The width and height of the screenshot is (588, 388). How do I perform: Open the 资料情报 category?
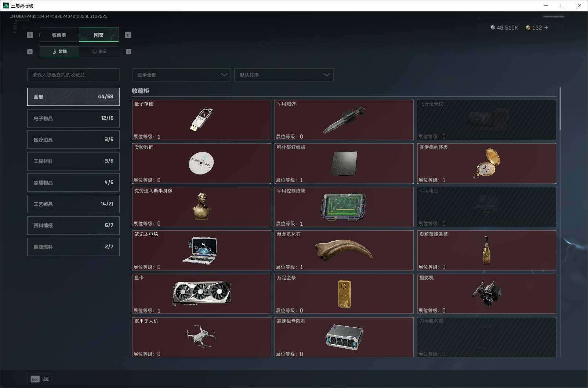[x=73, y=225]
